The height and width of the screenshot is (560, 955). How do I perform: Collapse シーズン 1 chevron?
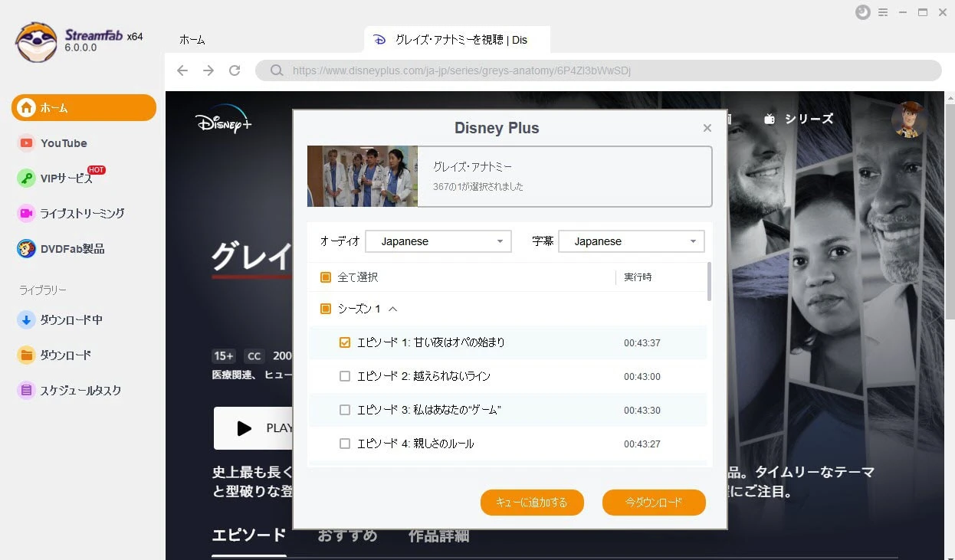click(393, 309)
